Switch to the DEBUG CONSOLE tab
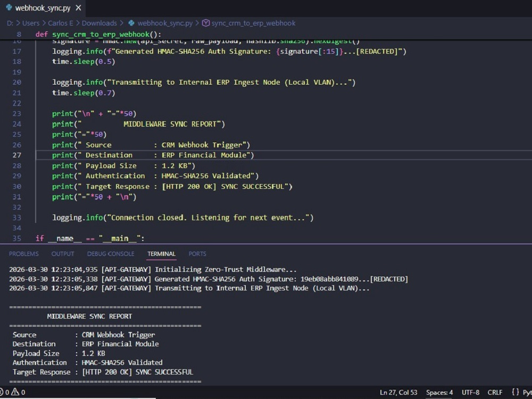This screenshot has height=399, width=532. 111,254
